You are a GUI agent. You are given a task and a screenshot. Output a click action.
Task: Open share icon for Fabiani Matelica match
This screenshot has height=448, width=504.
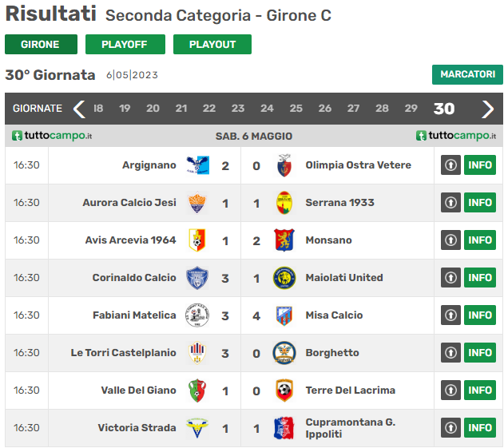point(450,315)
